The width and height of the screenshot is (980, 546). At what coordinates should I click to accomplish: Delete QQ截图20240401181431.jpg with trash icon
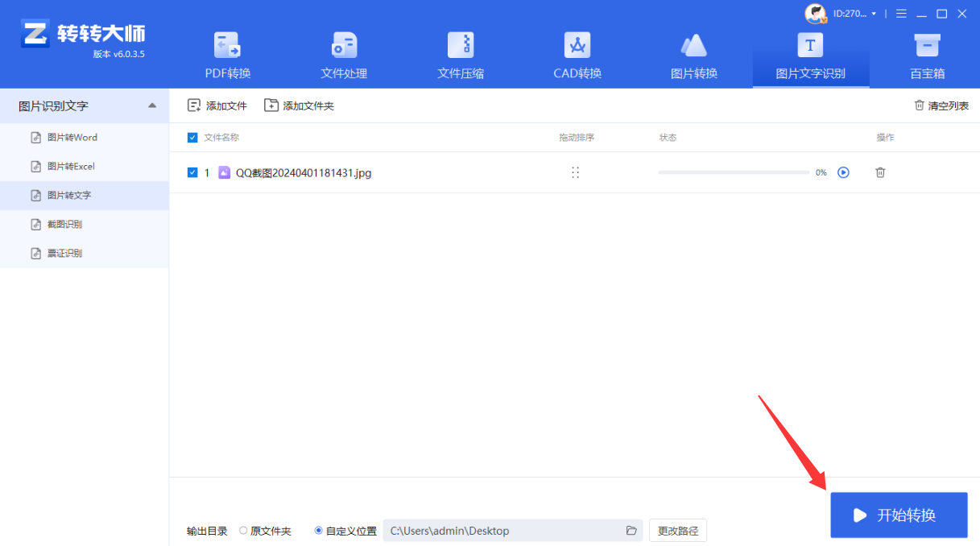pos(880,172)
